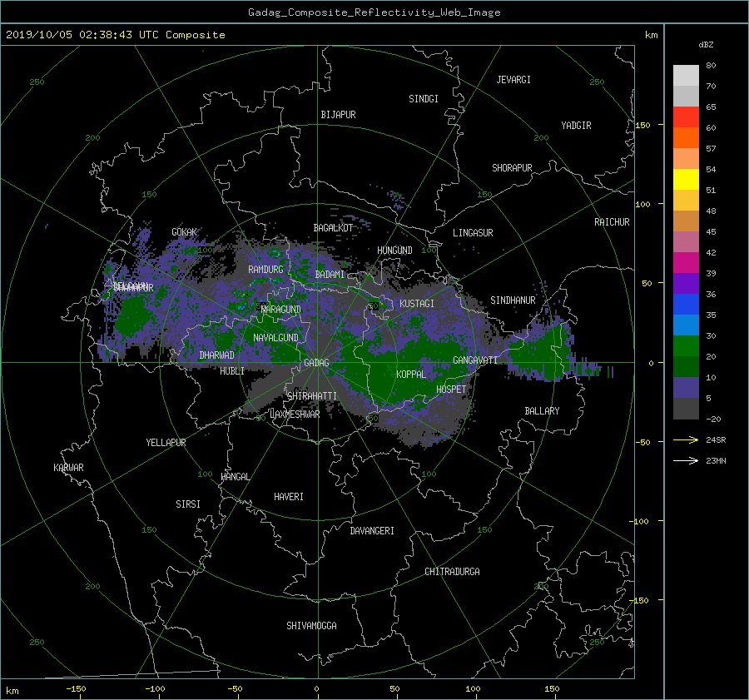Click the -150 tick on the bottom axis

[x=76, y=689]
